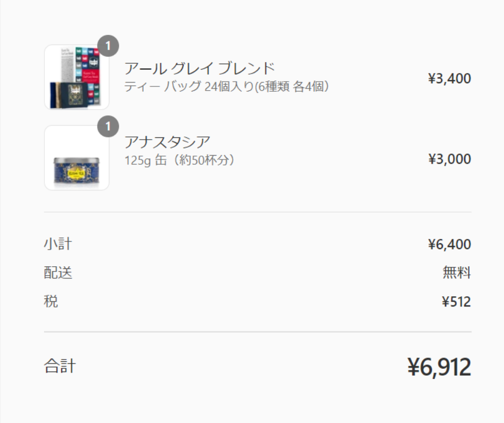Select the アール グレイ ブレンド product title
Viewport: 504px width, 423px height.
199,68
